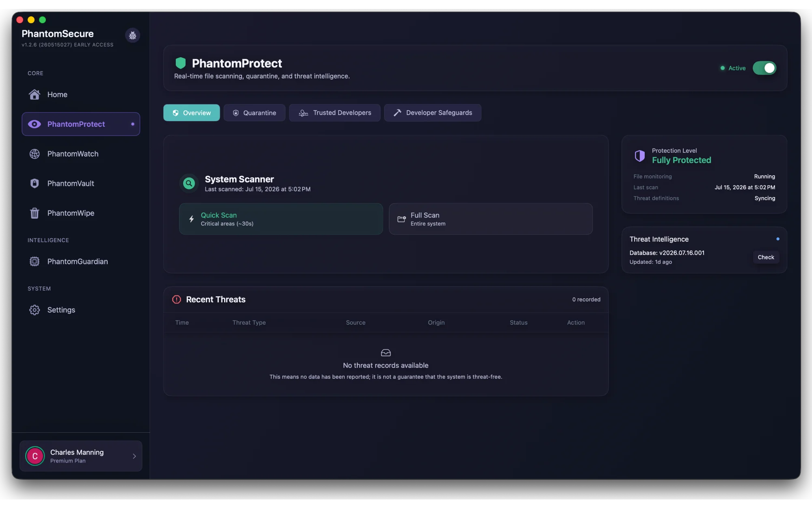The image size is (812, 508).
Task: Click the Time column header
Action: coord(182,323)
